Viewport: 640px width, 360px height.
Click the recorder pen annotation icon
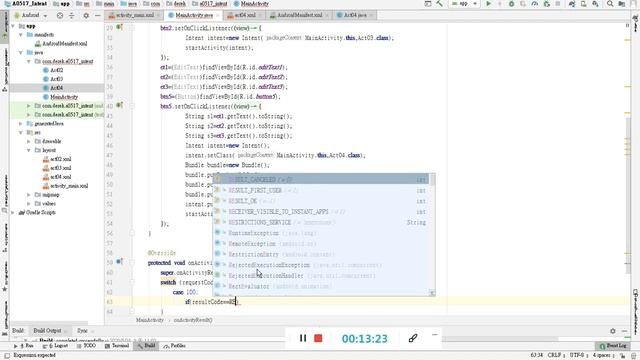point(413,338)
